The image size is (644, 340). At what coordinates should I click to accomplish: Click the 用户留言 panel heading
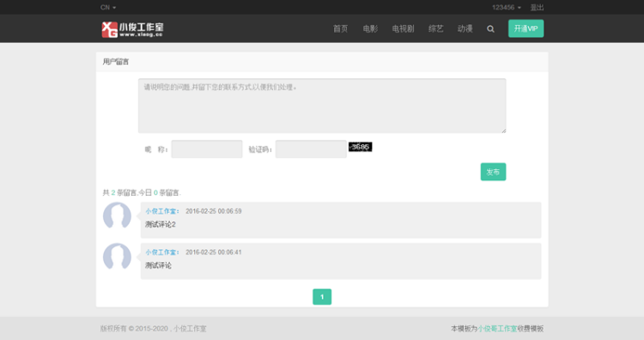pyautogui.click(x=116, y=62)
